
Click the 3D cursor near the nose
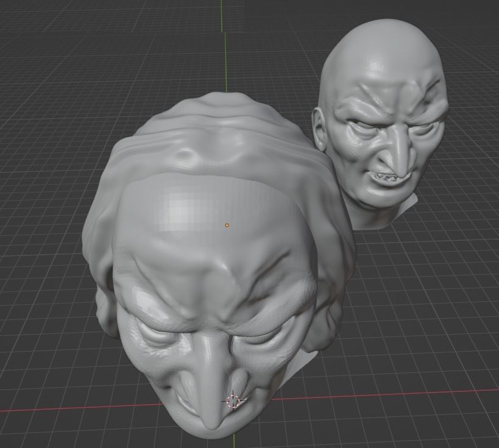point(233,400)
